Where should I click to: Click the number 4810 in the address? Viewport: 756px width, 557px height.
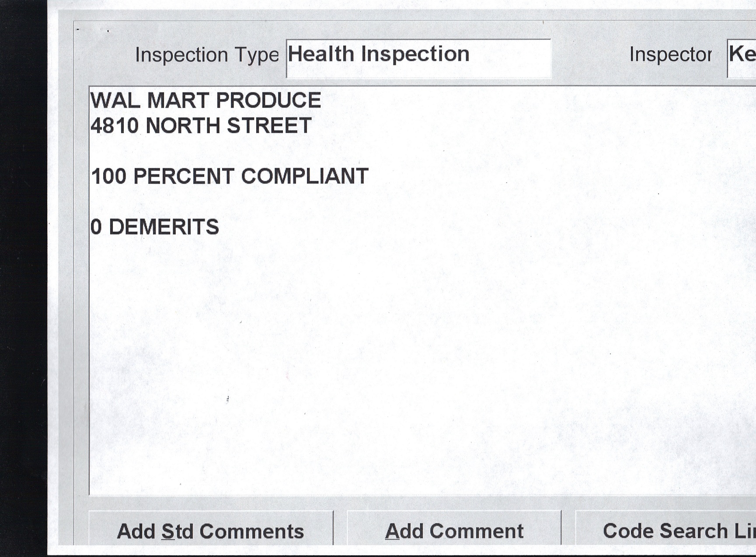point(115,126)
